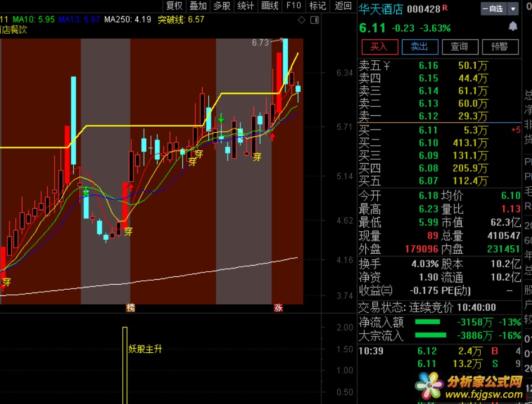Activate the 画线 drawing tools
The height and width of the screenshot is (404, 532).
(270, 6)
